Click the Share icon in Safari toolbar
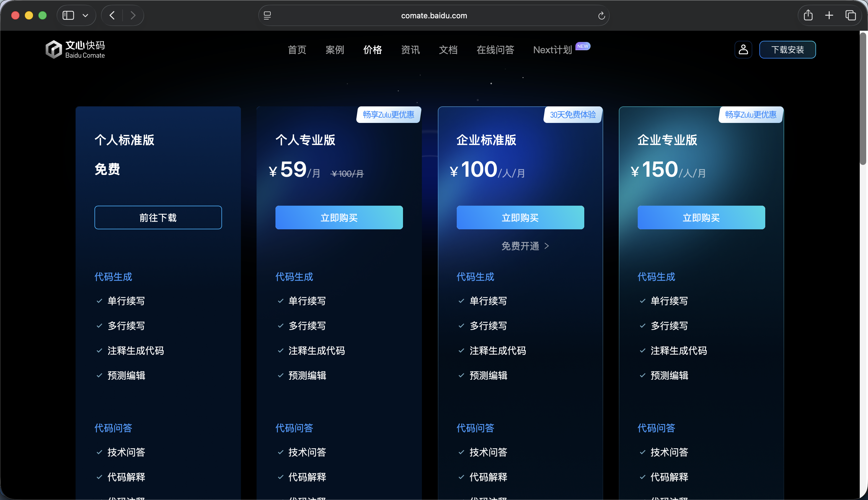The height and width of the screenshot is (500, 868). [x=808, y=15]
